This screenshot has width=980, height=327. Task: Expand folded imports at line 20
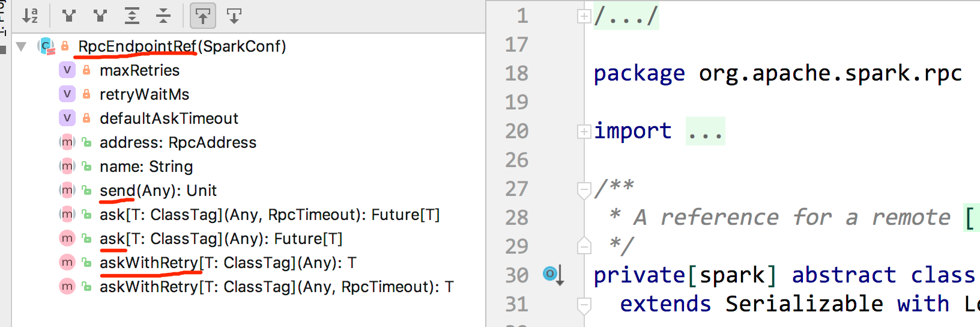tap(584, 131)
